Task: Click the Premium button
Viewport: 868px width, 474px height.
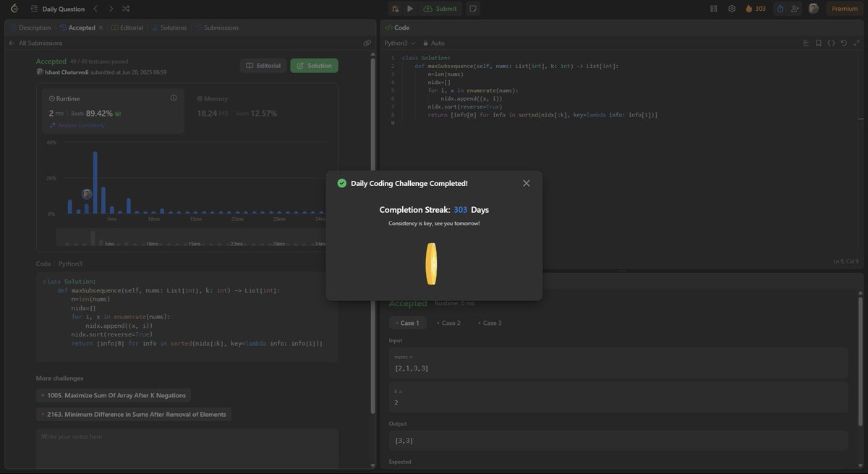Action: pyautogui.click(x=844, y=9)
